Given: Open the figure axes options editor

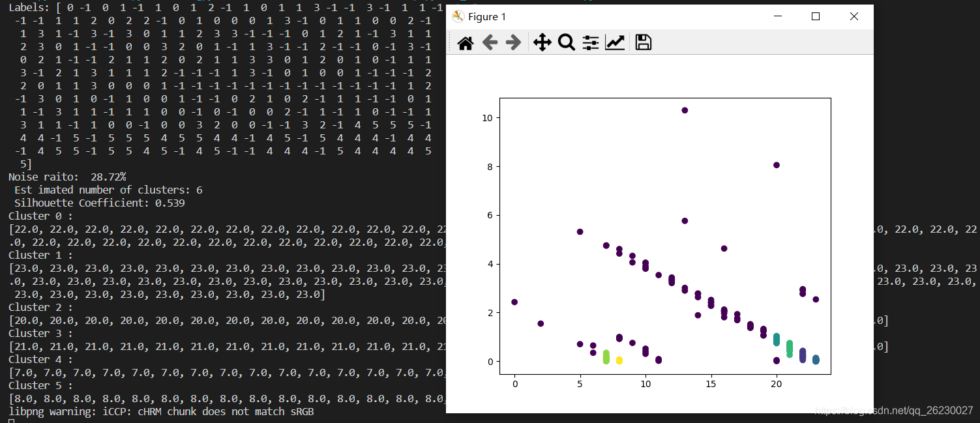Looking at the screenshot, I should click(615, 43).
